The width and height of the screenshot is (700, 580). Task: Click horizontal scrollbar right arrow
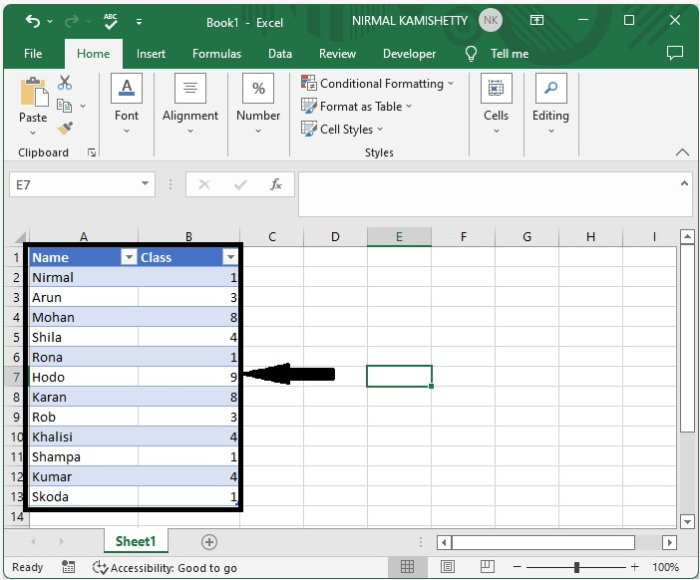click(x=669, y=542)
